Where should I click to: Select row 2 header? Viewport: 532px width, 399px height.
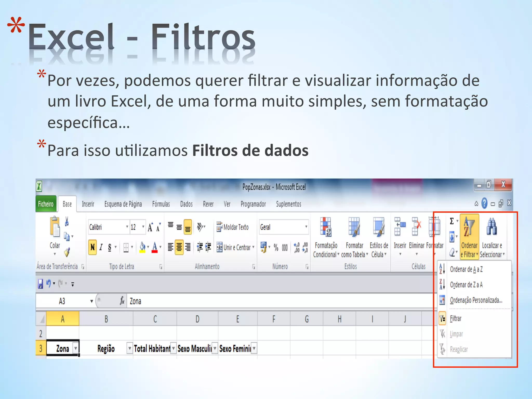(x=41, y=333)
